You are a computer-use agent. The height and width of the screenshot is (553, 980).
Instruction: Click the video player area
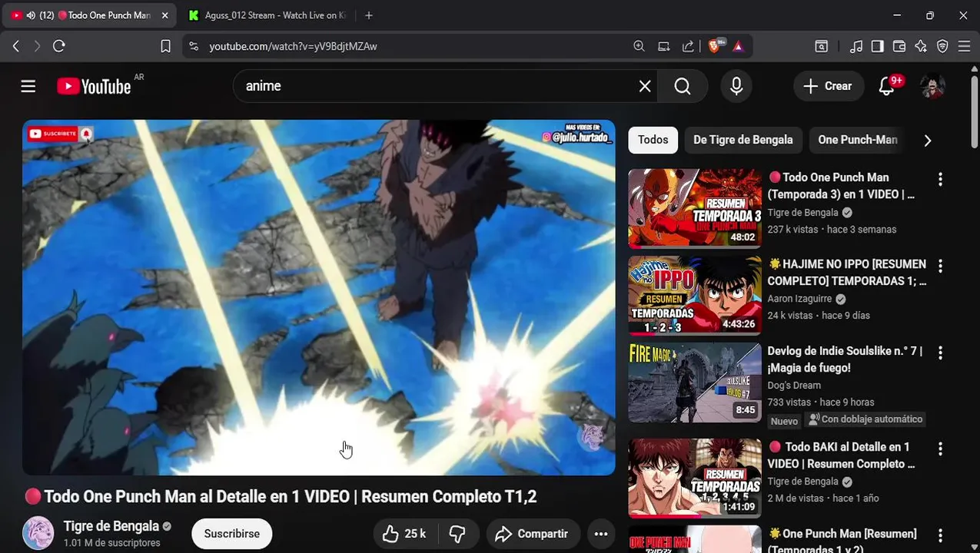pos(318,297)
